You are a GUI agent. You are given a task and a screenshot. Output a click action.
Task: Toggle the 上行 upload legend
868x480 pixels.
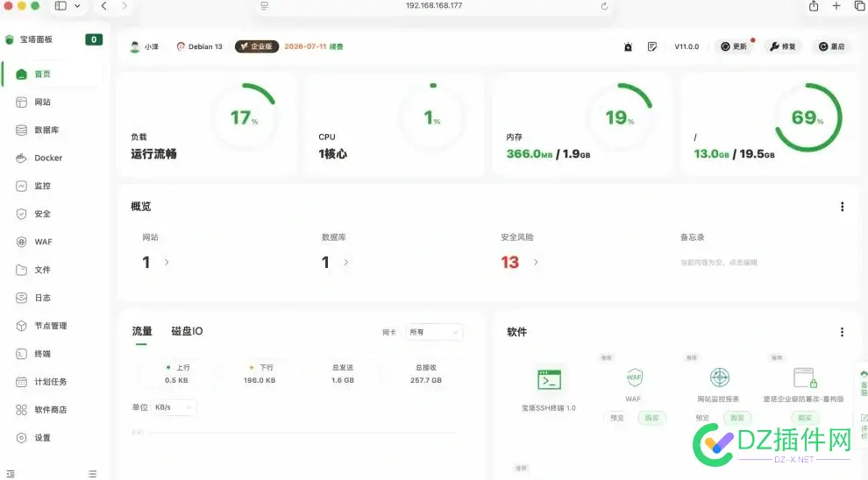point(178,367)
